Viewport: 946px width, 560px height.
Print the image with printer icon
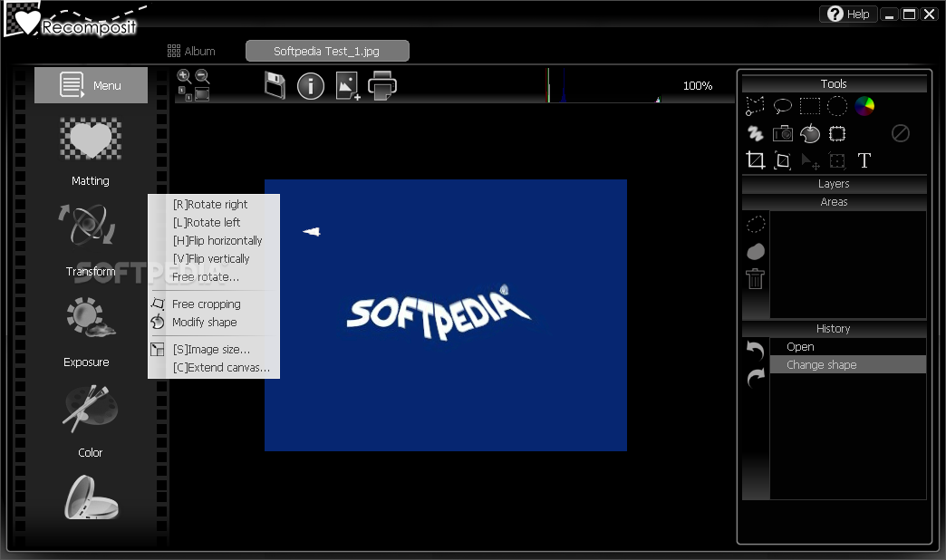381,86
